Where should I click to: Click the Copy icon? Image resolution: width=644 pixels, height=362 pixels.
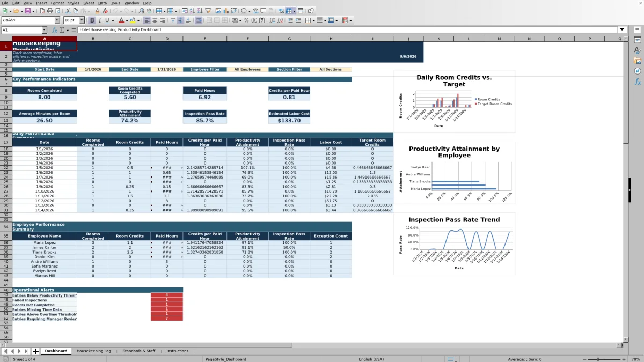76,11
